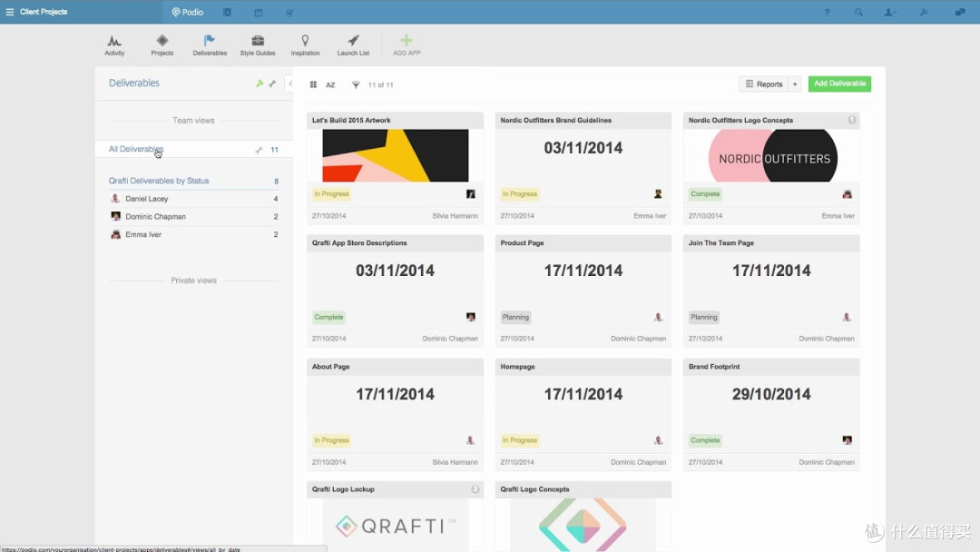This screenshot has width=980, height=552.
Task: Switch to the Deliverables app
Action: (210, 45)
